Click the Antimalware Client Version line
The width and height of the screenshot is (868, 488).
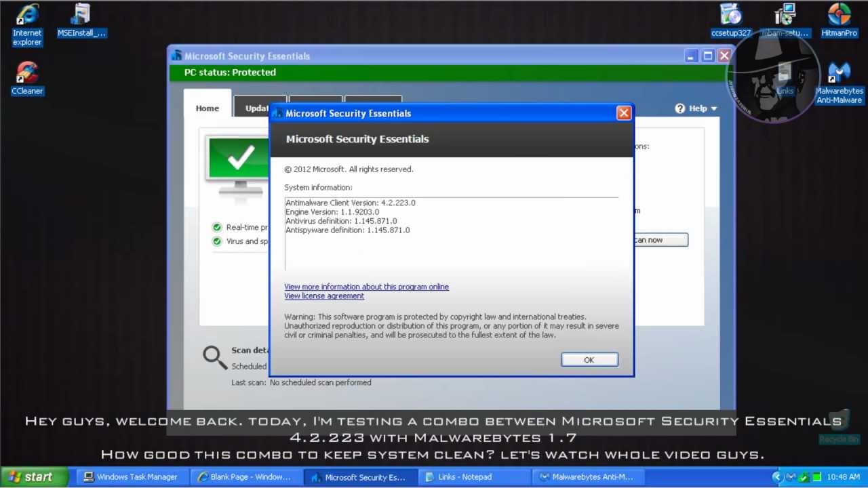(x=351, y=203)
